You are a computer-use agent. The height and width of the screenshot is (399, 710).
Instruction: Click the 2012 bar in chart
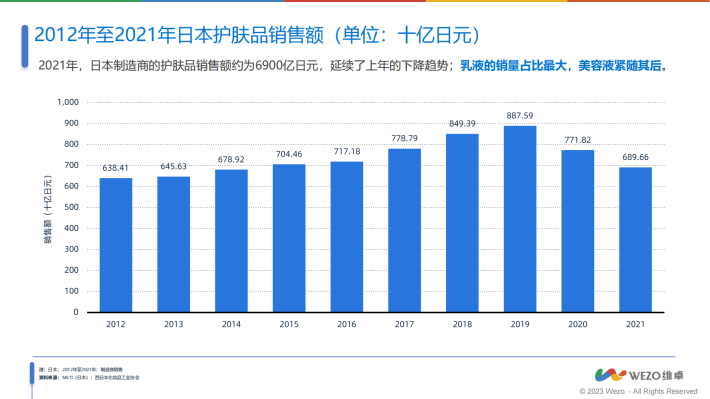(116, 245)
